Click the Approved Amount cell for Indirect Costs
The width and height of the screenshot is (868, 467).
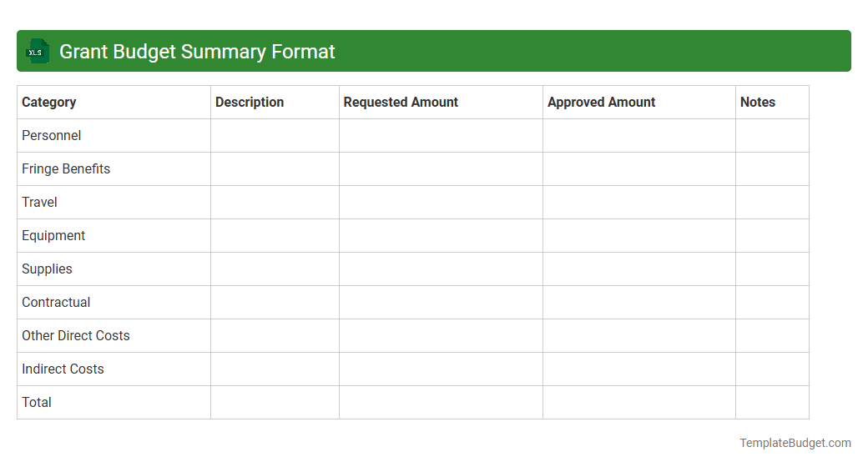tap(638, 369)
